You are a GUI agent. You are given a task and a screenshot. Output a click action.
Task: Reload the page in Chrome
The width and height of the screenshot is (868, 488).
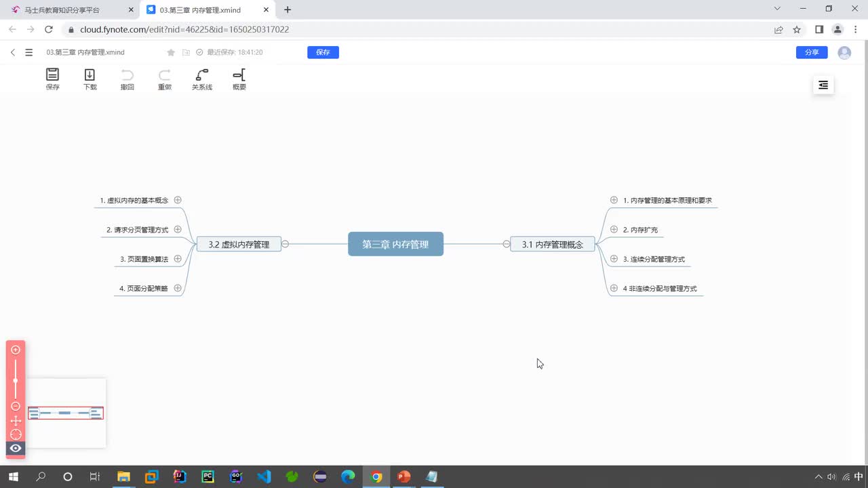click(x=49, y=30)
